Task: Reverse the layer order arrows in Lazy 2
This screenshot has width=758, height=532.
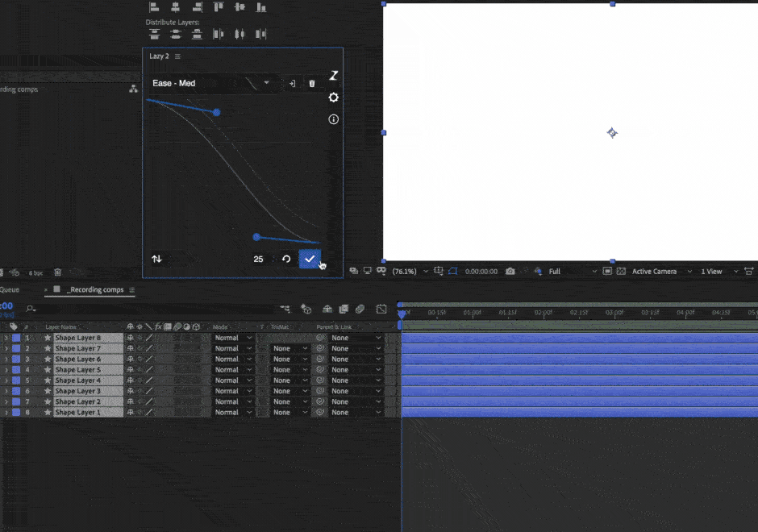Action: pyautogui.click(x=156, y=259)
